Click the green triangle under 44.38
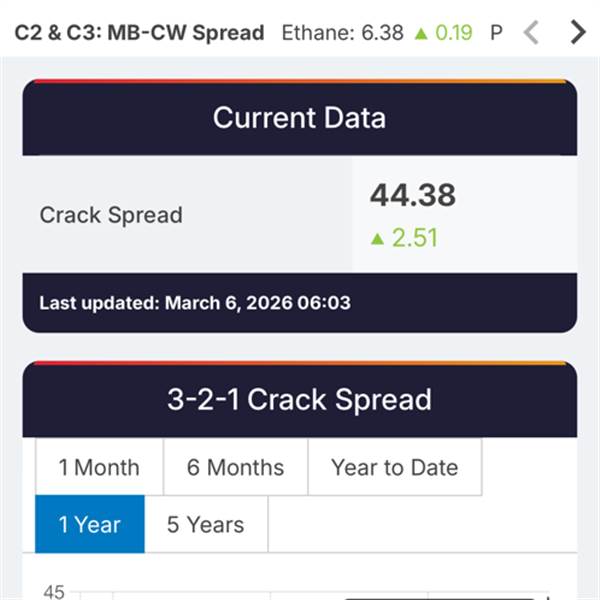Image resolution: width=600 pixels, height=600 pixels. tap(377, 239)
